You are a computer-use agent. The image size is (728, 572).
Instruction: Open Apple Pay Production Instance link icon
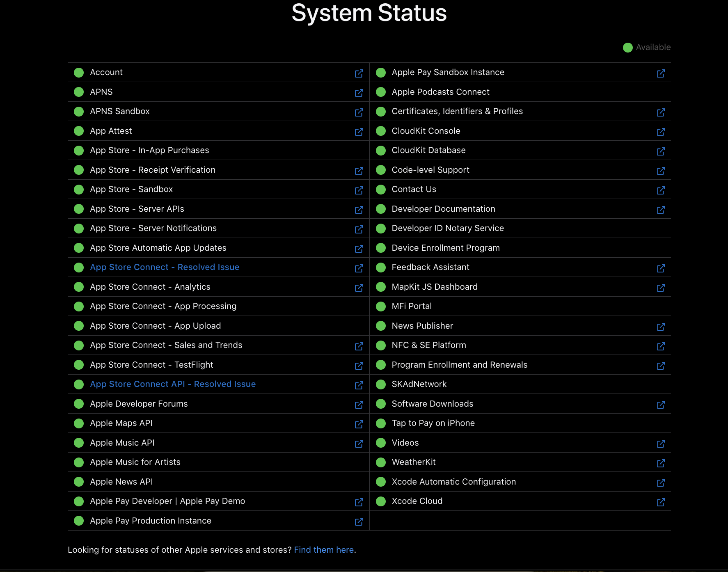tap(359, 522)
